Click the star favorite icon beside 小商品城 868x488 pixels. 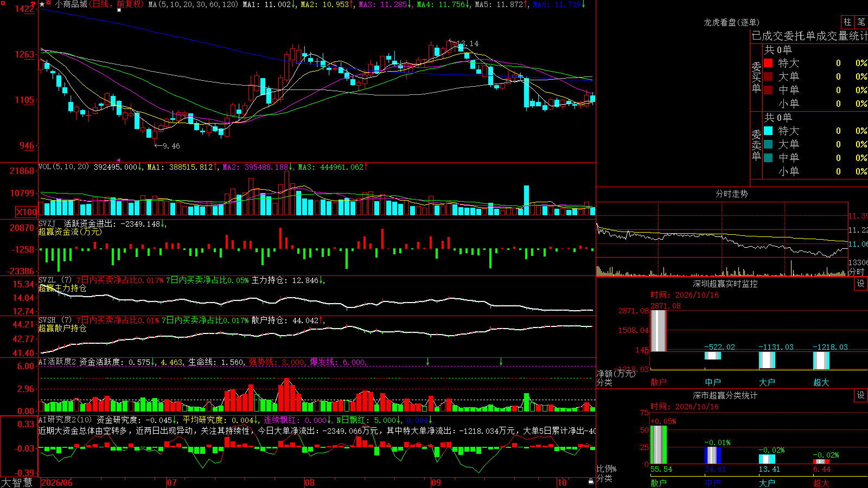(42, 4)
